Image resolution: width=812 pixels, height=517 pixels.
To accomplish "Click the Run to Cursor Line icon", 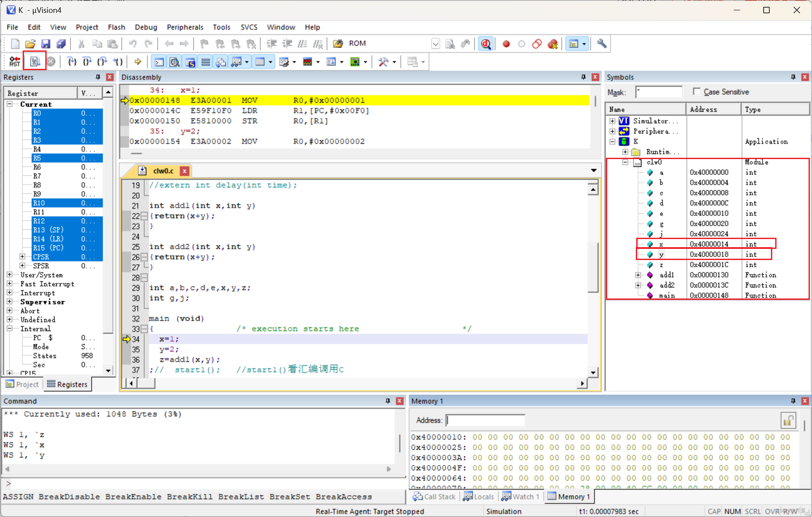I will tap(118, 62).
